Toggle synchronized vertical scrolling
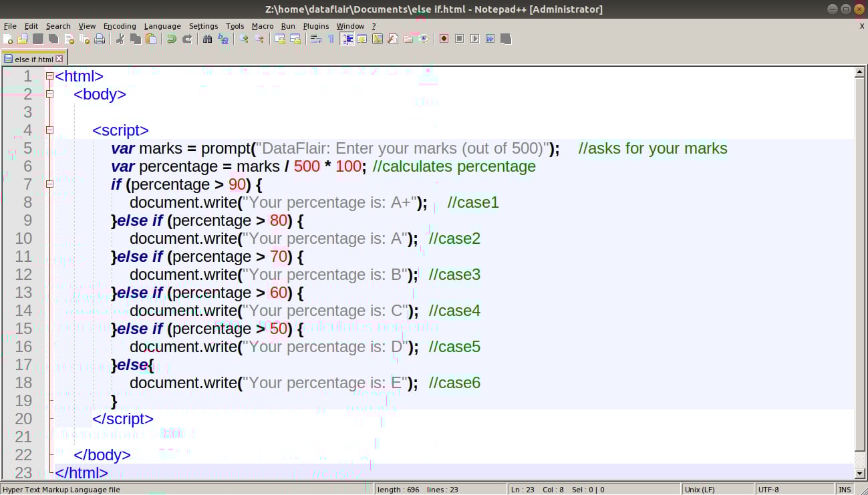Viewport: 868px width, 495px height. click(280, 39)
